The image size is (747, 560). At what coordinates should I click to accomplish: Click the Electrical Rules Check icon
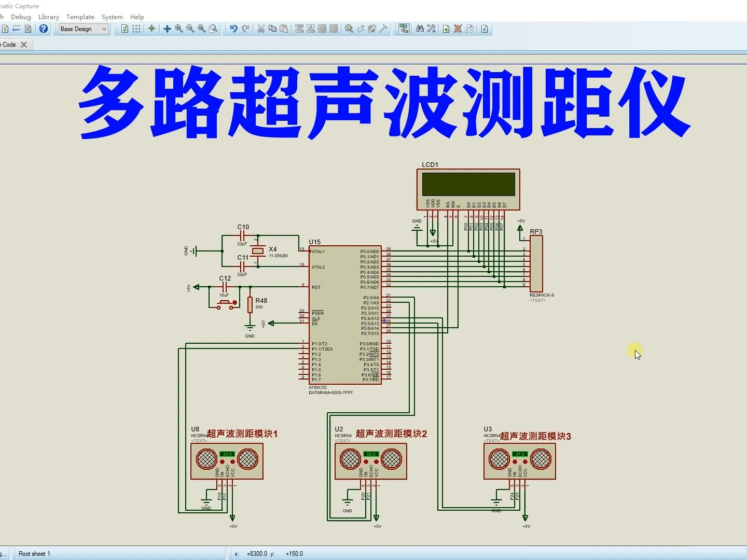coord(485,29)
